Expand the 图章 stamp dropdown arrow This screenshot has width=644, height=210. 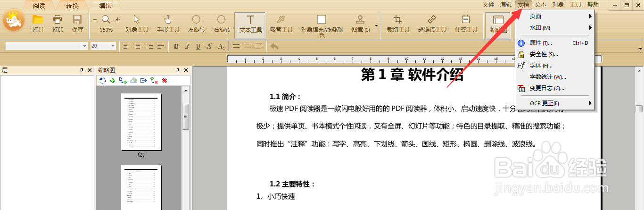pos(376,25)
